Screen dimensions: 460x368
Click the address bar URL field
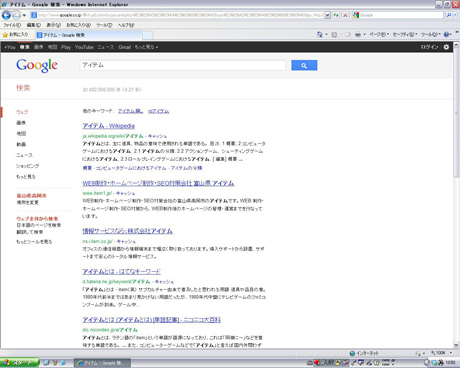(x=177, y=15)
